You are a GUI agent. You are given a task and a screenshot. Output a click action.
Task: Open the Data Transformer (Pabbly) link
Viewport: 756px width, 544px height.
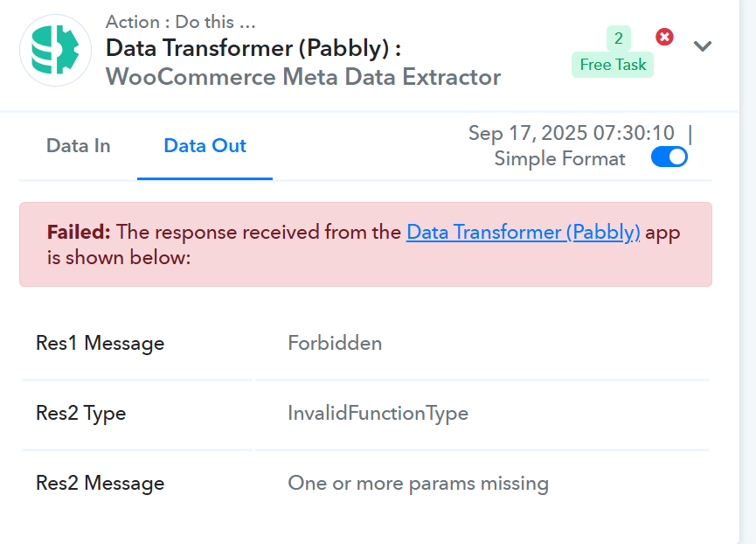point(524,232)
